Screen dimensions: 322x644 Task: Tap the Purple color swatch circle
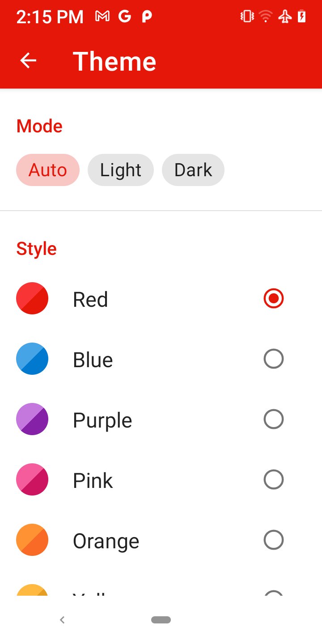32,419
